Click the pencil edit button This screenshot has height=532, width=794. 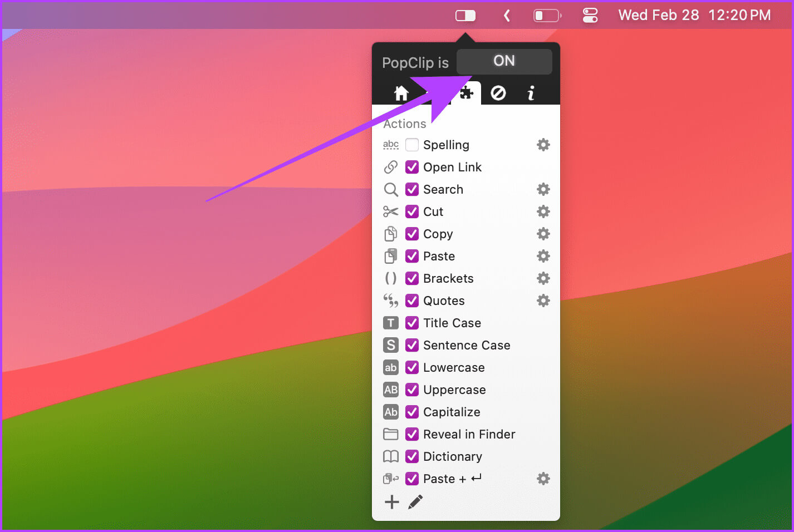[x=416, y=502]
